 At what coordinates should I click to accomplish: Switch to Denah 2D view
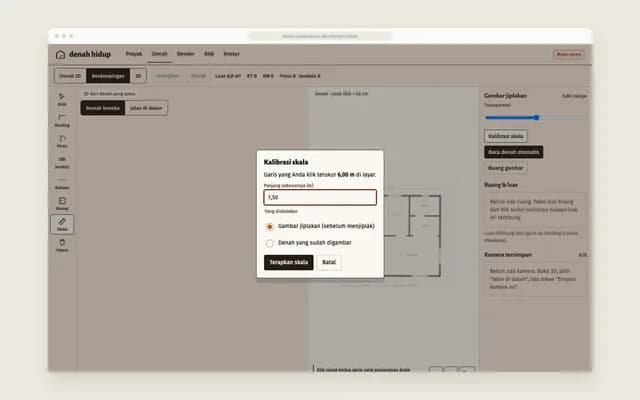(70, 76)
